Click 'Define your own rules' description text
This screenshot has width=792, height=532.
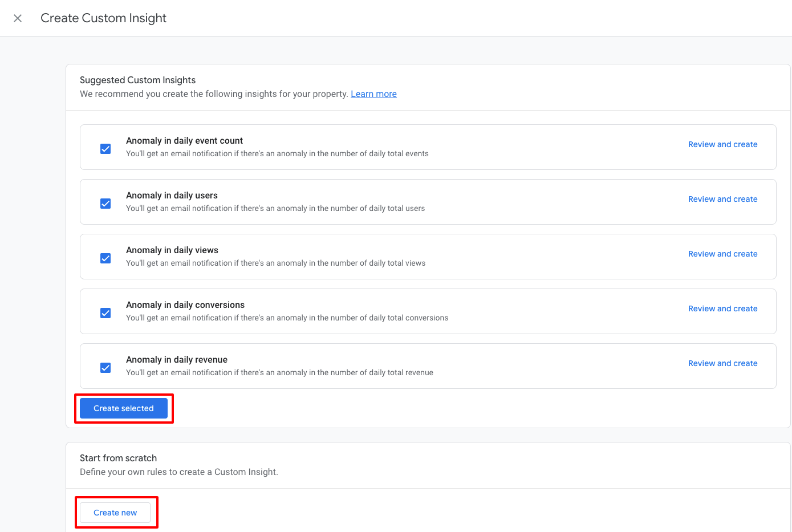tap(179, 472)
